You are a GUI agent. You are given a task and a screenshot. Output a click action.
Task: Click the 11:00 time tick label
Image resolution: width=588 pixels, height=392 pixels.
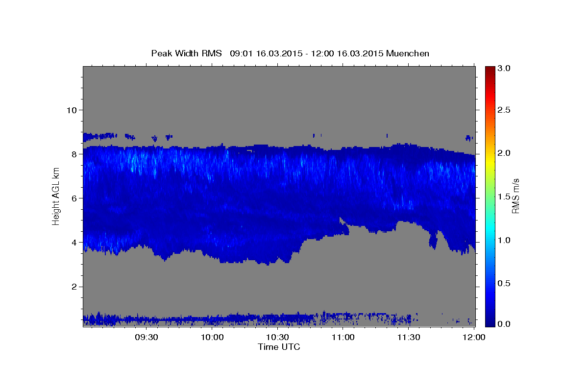click(x=343, y=337)
